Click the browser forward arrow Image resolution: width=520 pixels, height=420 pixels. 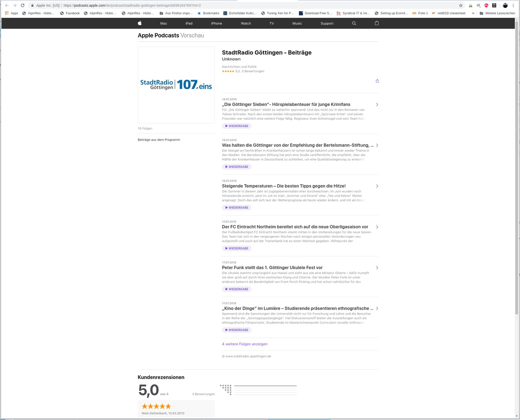[15, 5]
